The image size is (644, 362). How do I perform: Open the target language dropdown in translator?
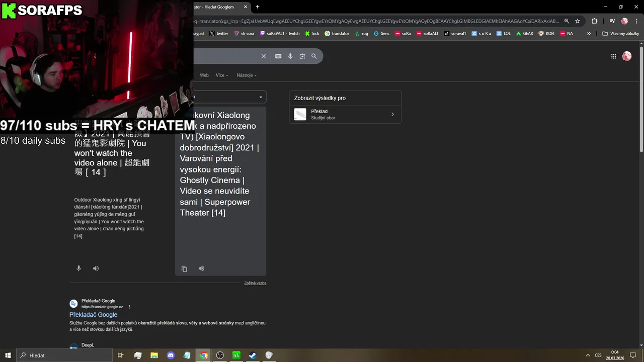point(230,97)
